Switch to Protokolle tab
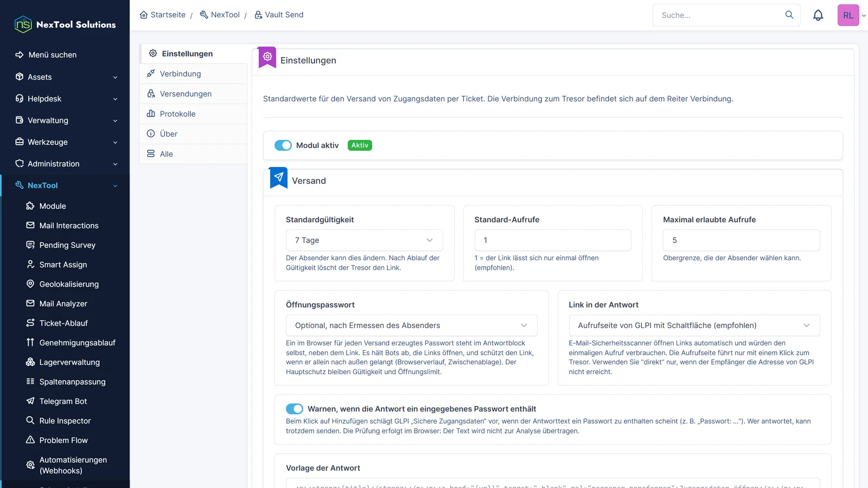 click(194, 114)
